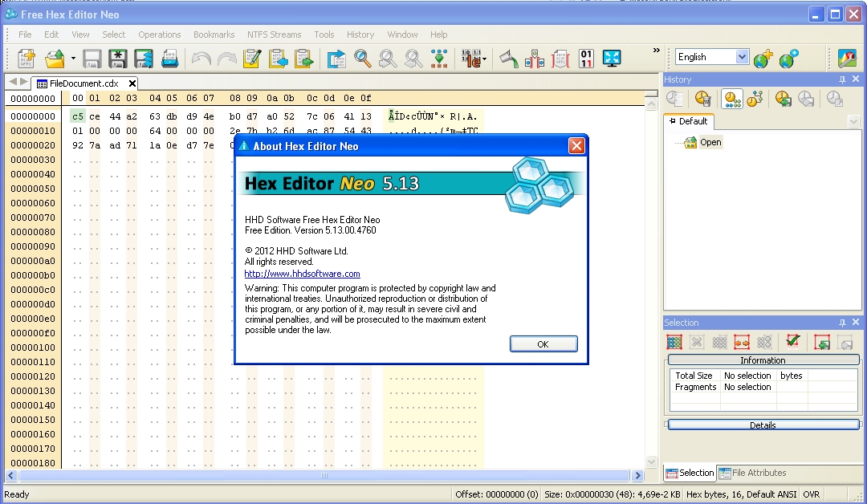Close the FileDocument.cdx tab
Image resolution: width=867 pixels, height=504 pixels.
click(x=132, y=83)
